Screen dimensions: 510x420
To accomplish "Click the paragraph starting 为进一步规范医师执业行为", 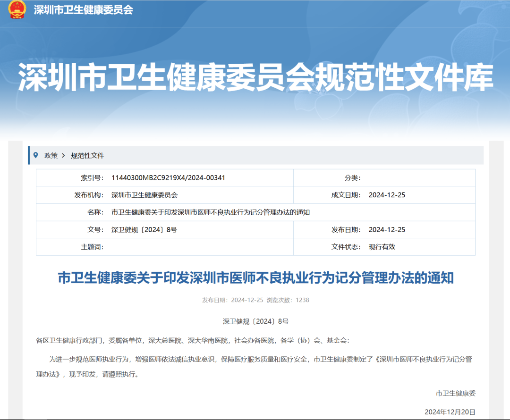I will 261,359.
